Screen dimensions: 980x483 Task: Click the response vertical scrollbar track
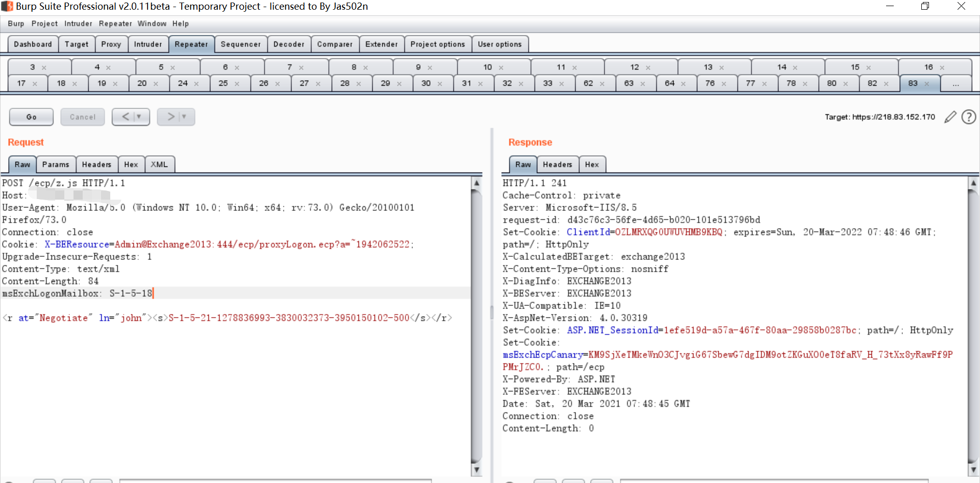pos(973,327)
